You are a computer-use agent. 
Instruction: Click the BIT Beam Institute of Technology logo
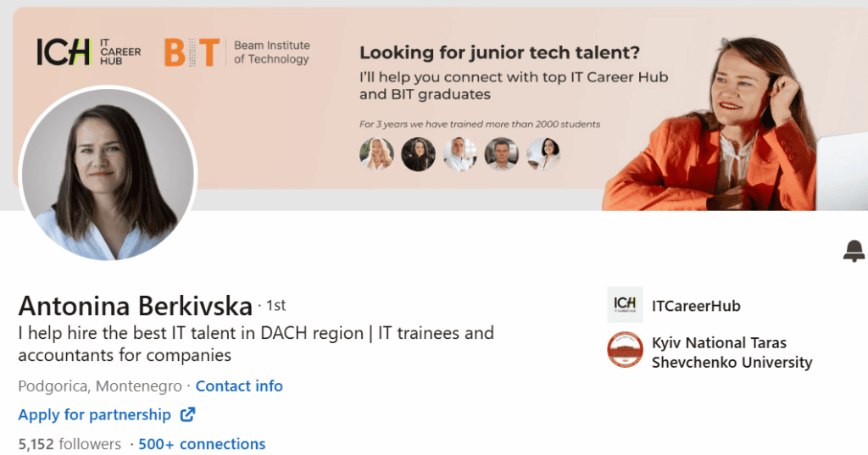(x=236, y=53)
